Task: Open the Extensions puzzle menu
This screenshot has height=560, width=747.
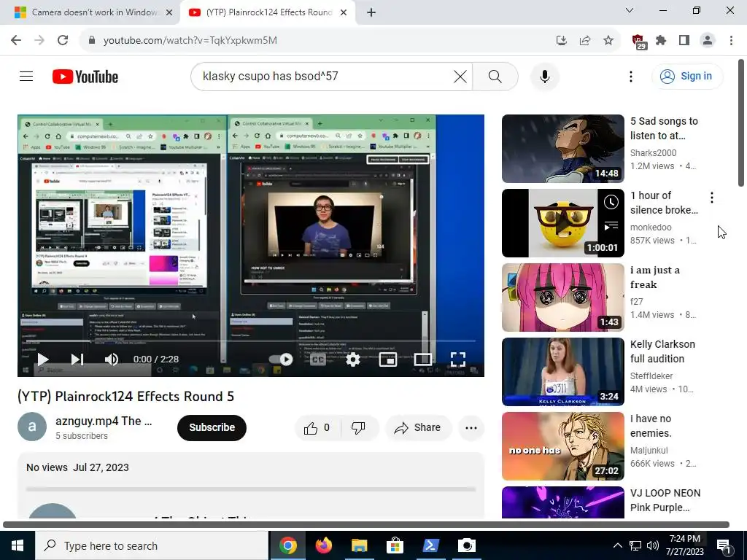Action: (x=661, y=40)
